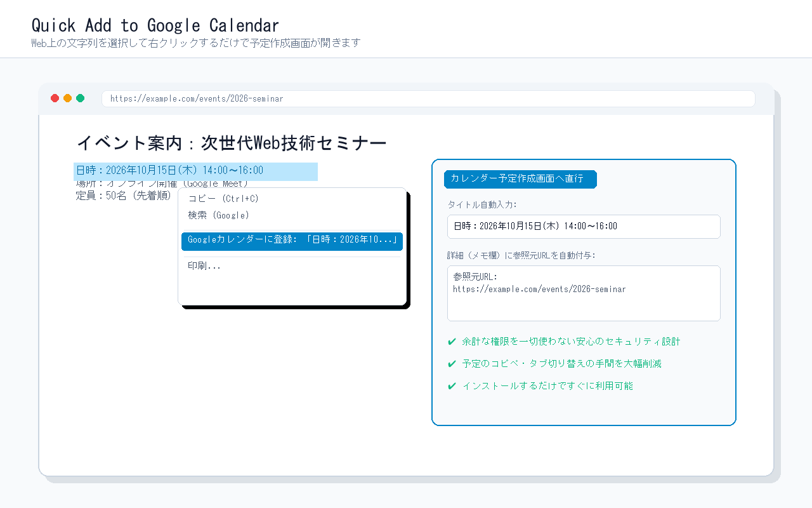The image size is (812, 508).
Task: Click the heading イベント案内：次世代Web技術セミナー
Action: (231, 144)
